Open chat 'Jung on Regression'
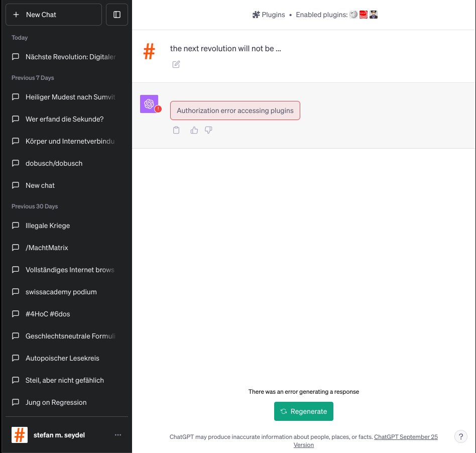 pos(67,402)
